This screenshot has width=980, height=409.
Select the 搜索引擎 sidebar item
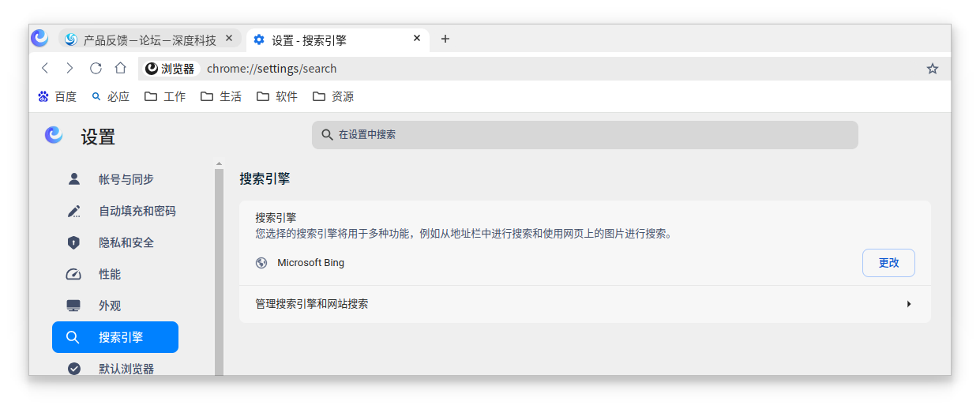coord(115,337)
